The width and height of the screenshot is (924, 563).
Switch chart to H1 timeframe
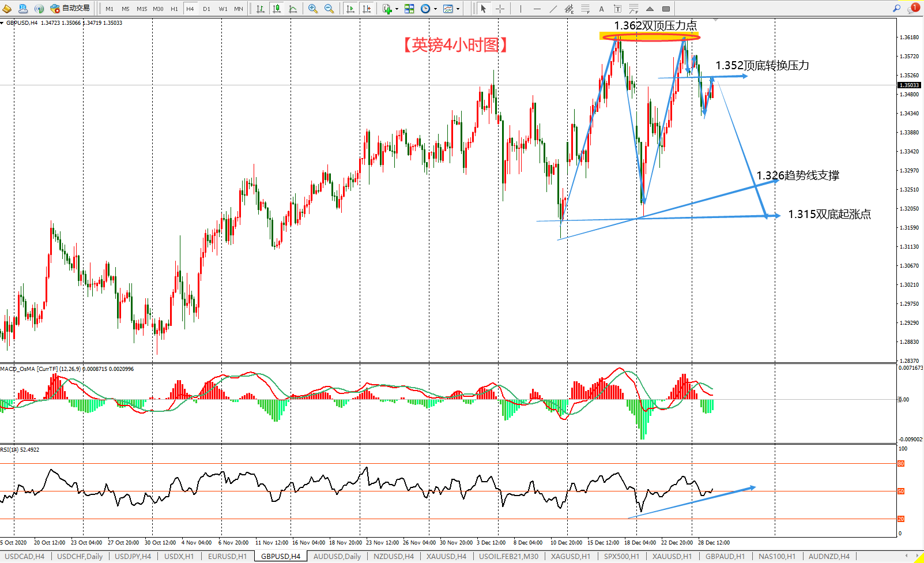(174, 9)
